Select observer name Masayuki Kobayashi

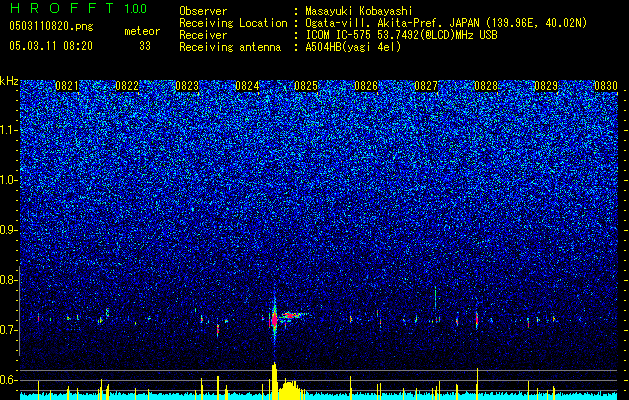click(x=359, y=11)
